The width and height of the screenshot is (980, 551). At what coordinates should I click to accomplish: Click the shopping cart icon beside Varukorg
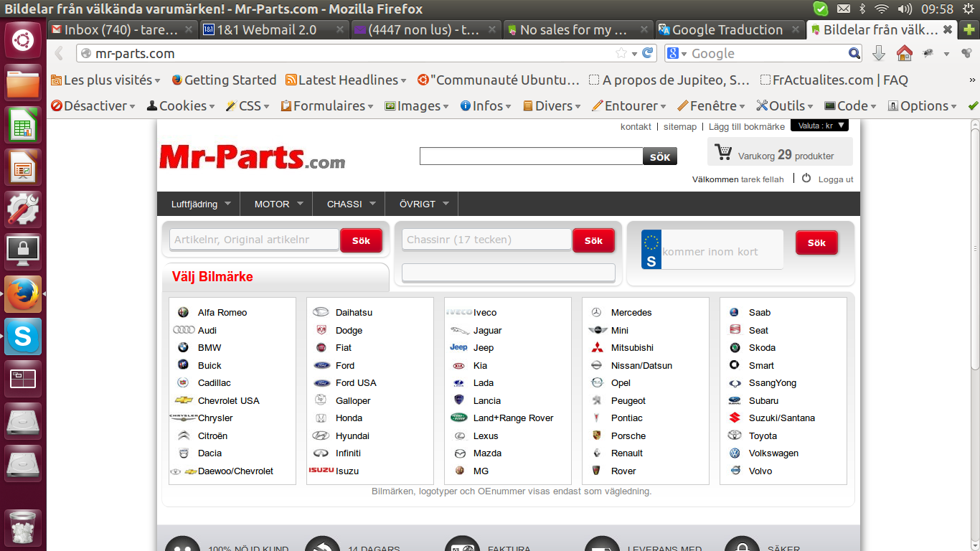tap(723, 152)
